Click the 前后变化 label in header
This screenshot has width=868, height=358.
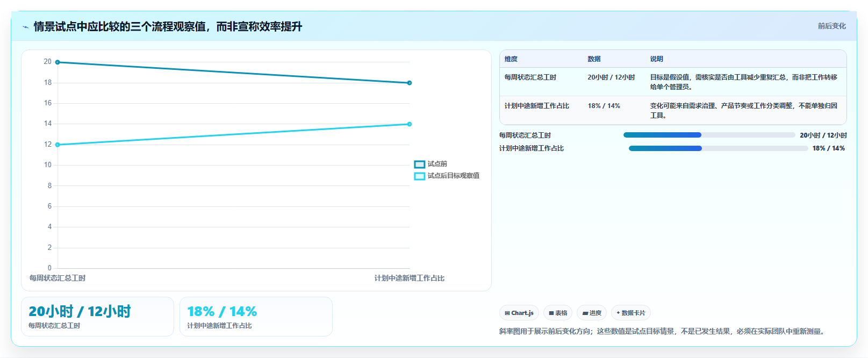[x=832, y=26]
